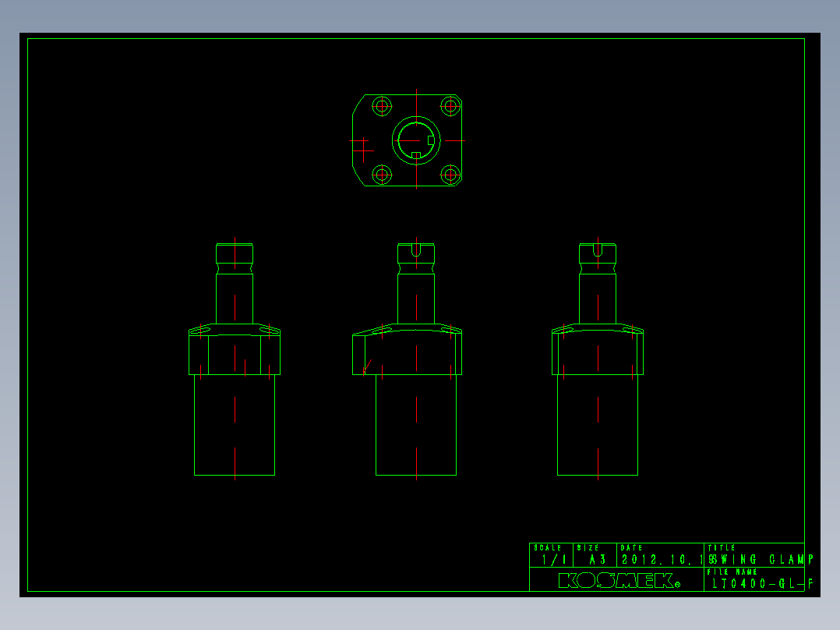840x630 pixels.
Task: Click the slotted rod head of middle view
Action: pos(416,253)
